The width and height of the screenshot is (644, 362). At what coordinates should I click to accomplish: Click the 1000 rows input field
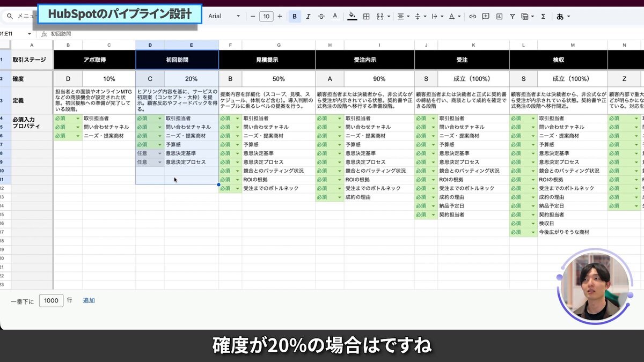tap(51, 300)
